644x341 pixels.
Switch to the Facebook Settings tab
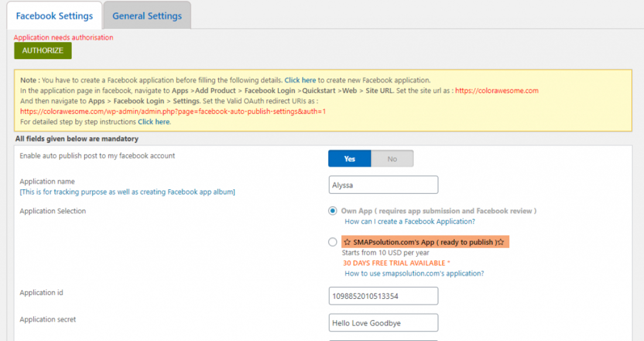(x=54, y=16)
